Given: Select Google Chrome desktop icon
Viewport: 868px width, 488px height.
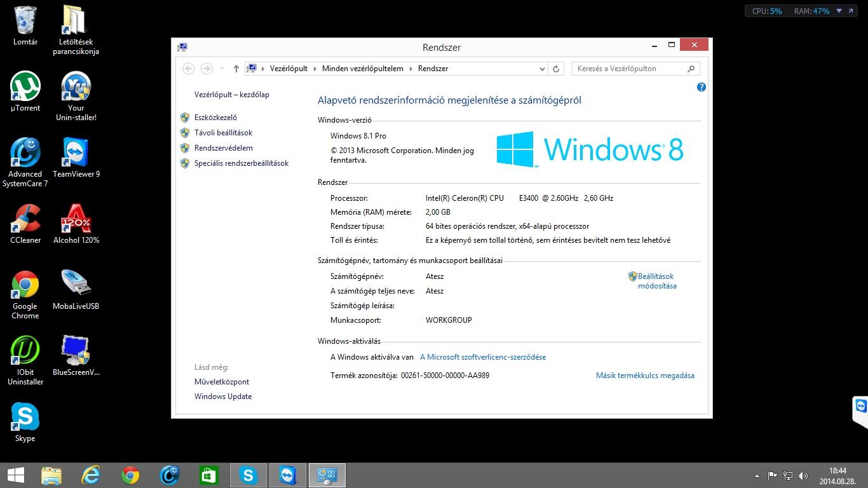Looking at the screenshot, I should pos(25,295).
